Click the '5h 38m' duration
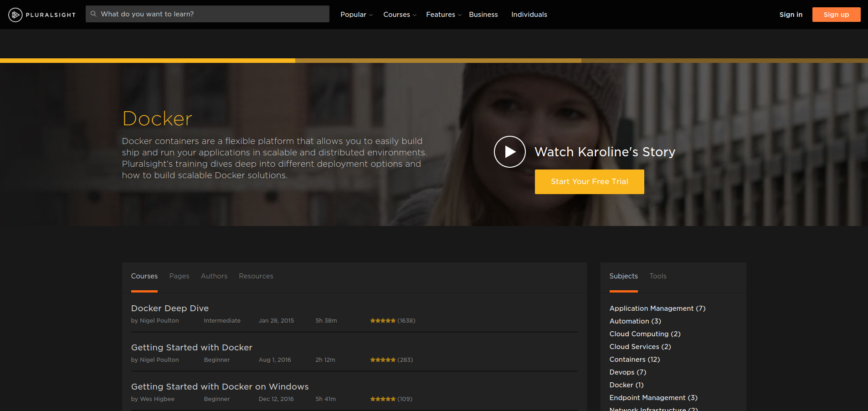 point(326,321)
